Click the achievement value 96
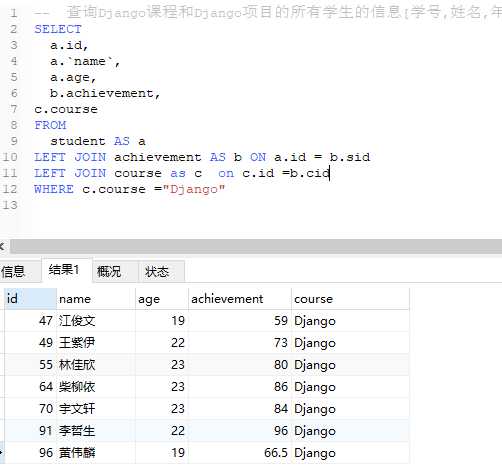 (x=240, y=431)
